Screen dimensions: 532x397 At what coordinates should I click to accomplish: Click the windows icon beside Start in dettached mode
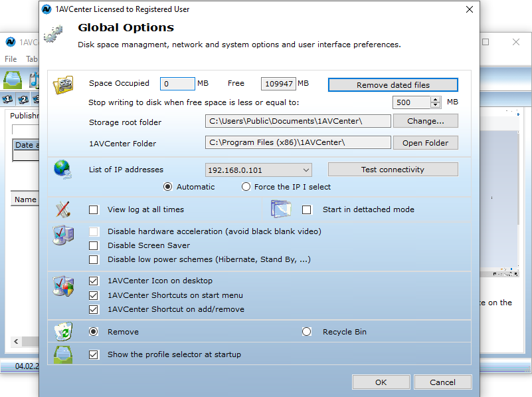281,209
